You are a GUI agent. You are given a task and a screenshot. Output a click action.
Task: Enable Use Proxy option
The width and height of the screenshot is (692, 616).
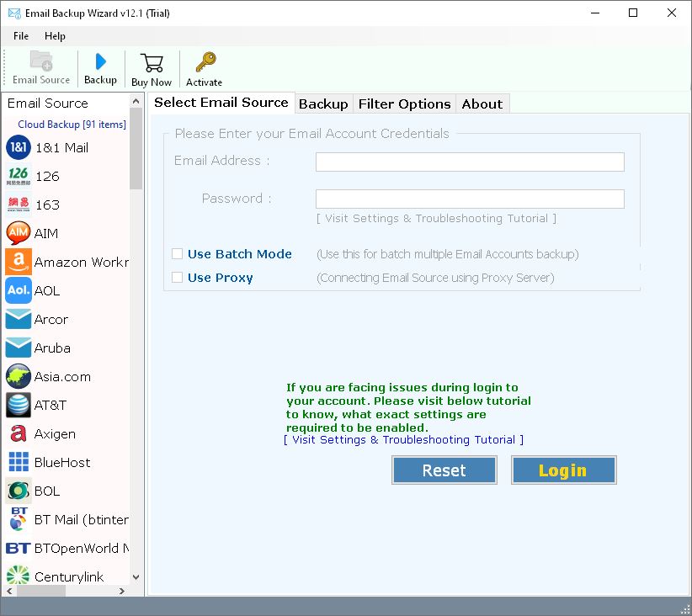(x=177, y=278)
